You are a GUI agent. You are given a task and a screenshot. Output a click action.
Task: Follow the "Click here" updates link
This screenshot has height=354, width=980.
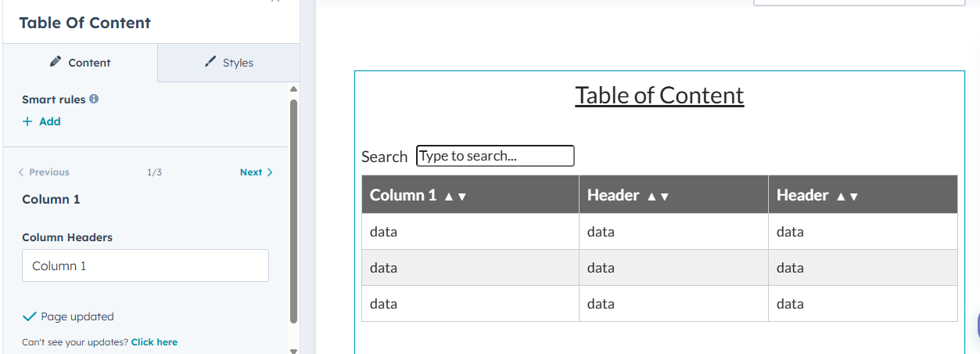pyautogui.click(x=154, y=342)
